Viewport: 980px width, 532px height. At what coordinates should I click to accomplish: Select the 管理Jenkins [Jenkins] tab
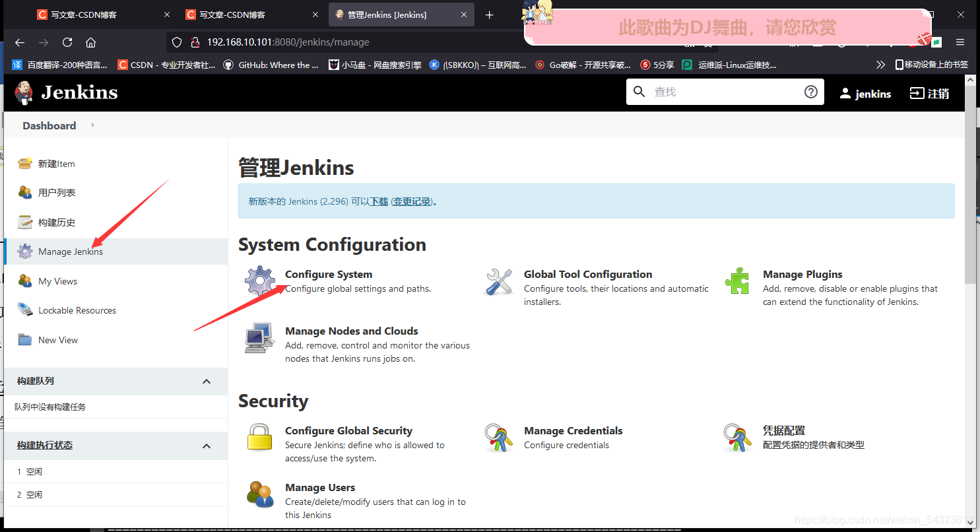click(401, 15)
